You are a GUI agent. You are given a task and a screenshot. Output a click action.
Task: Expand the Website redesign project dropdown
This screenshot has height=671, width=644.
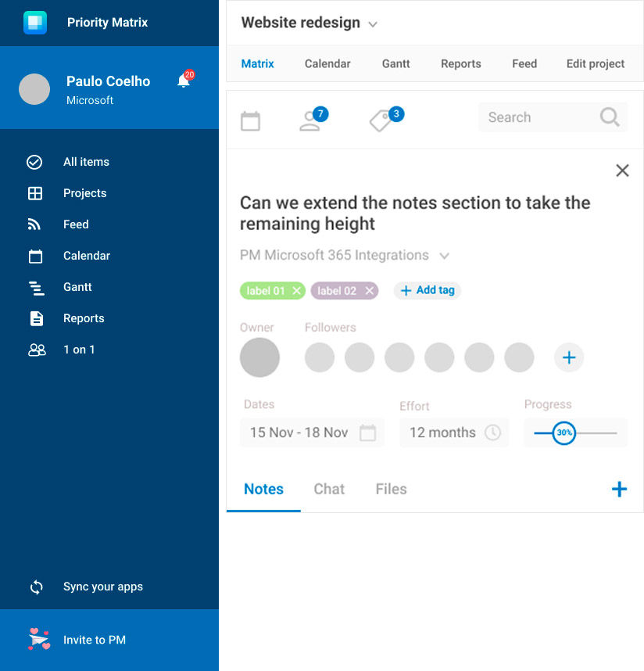click(x=373, y=24)
